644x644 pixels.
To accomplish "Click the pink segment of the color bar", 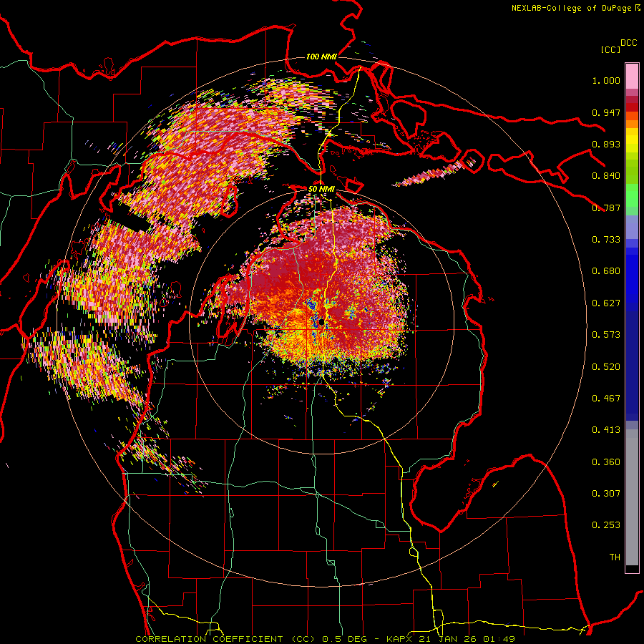I will click(x=632, y=77).
